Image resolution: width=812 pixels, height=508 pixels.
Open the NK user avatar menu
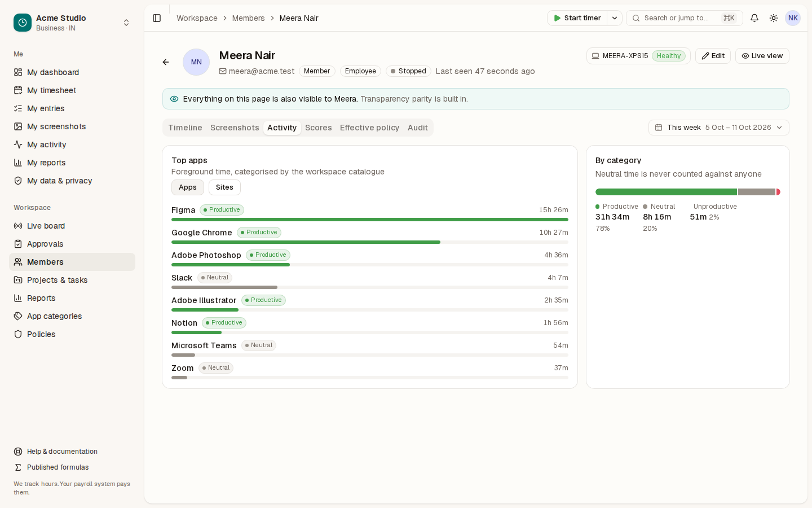point(793,18)
